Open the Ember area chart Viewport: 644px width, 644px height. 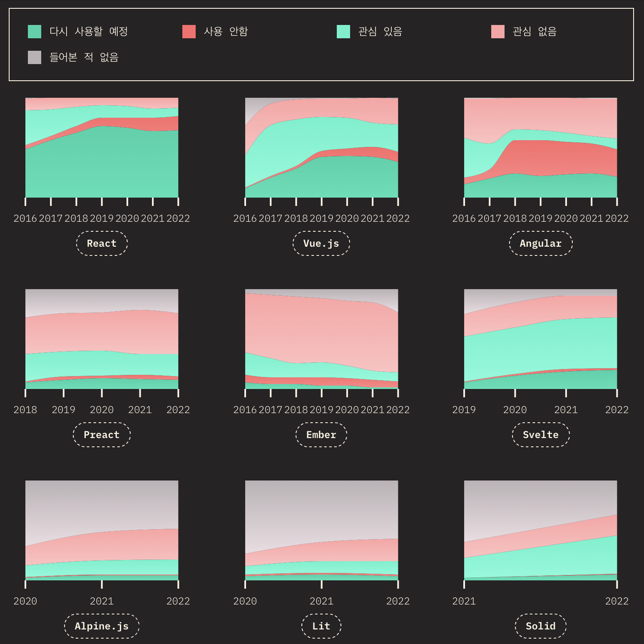coord(321,339)
